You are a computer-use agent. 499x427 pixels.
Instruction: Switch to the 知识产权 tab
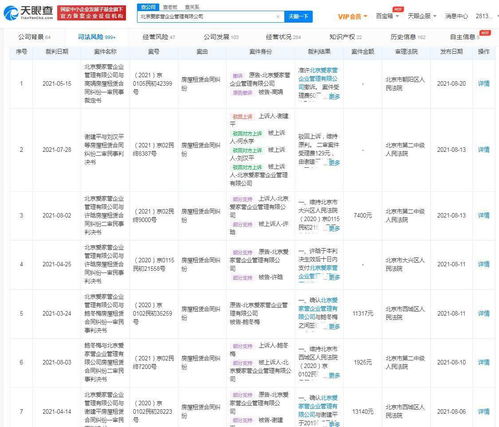[x=345, y=37]
